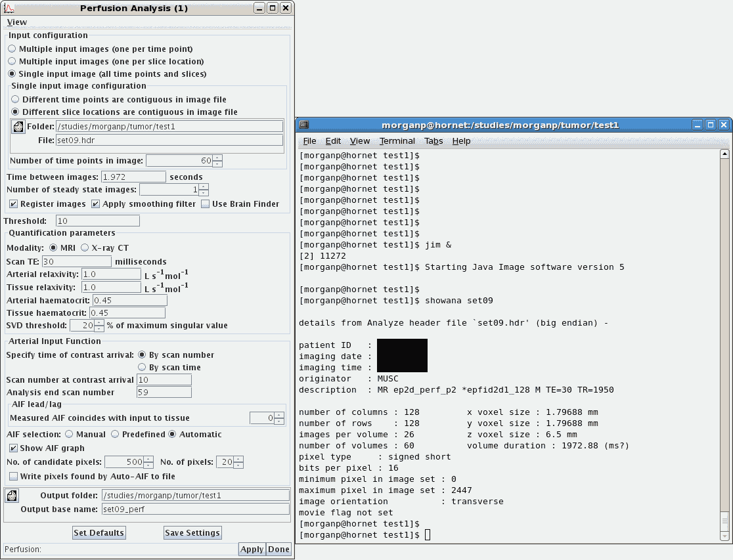Open output folder browse icon
This screenshot has height=560, width=733.
13,496
